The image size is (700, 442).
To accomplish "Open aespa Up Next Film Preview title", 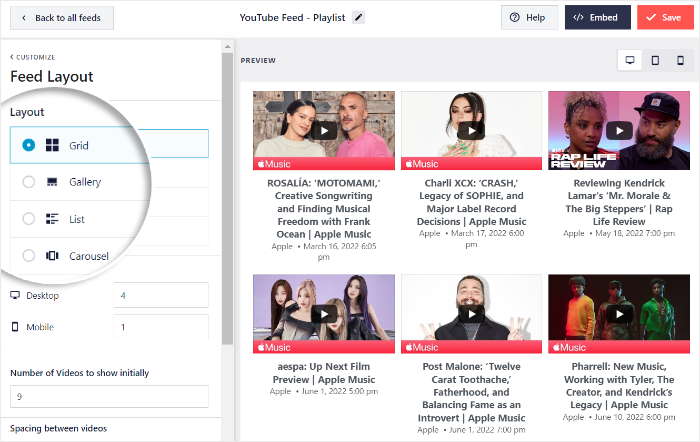I will pos(324,373).
